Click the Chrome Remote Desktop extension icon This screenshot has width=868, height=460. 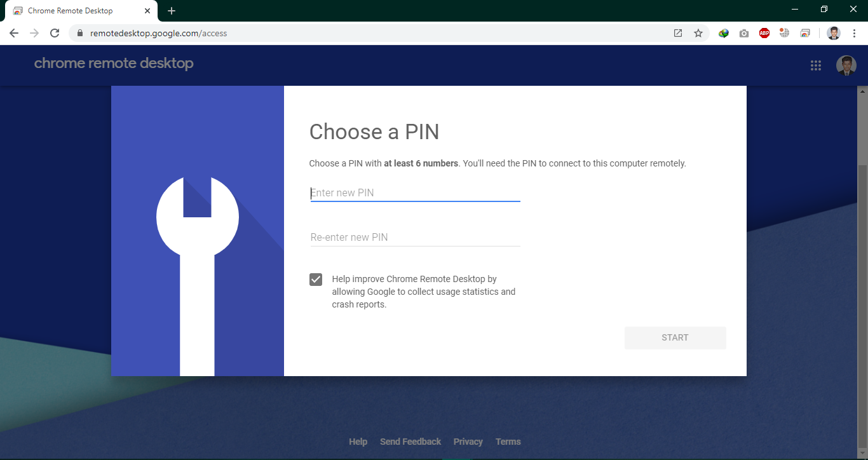pyautogui.click(x=805, y=33)
